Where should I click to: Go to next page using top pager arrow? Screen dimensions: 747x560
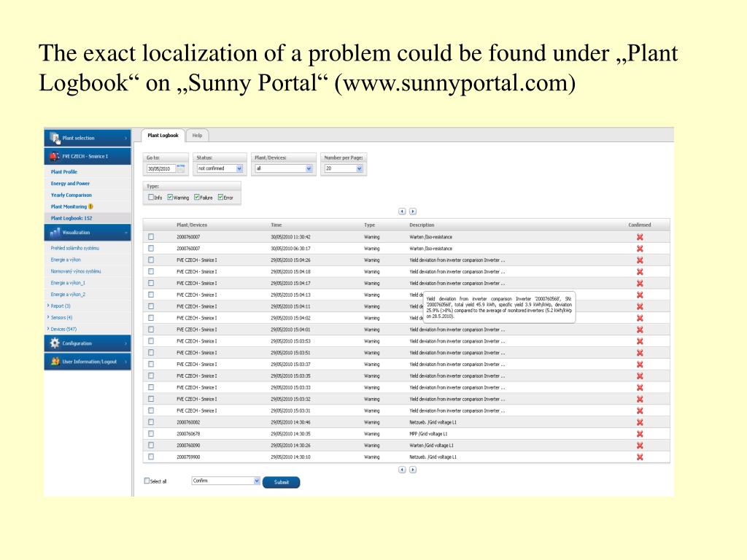(413, 211)
